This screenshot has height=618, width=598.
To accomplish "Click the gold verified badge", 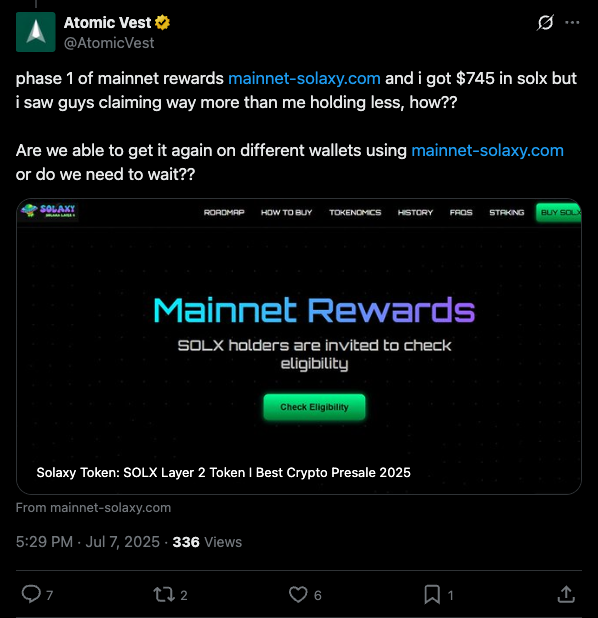I will tap(162, 22).
